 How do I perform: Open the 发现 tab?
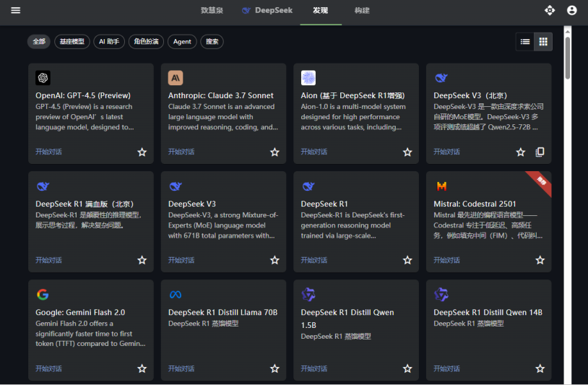point(320,11)
